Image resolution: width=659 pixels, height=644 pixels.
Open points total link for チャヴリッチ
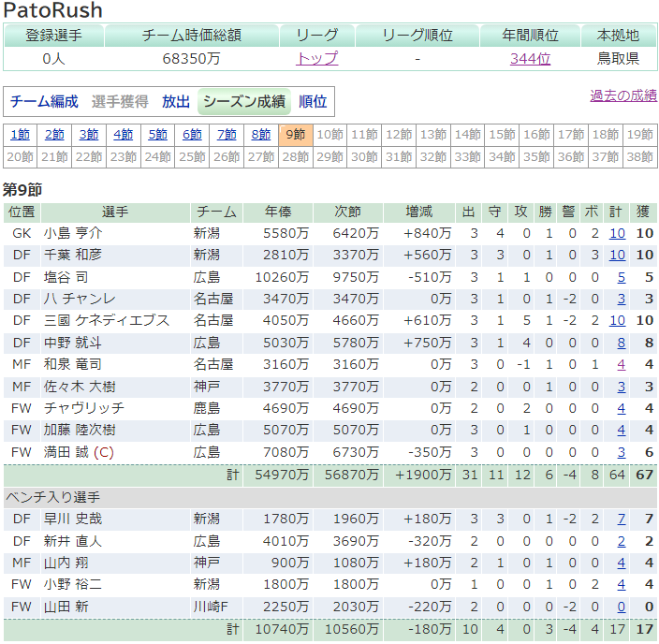point(622,408)
